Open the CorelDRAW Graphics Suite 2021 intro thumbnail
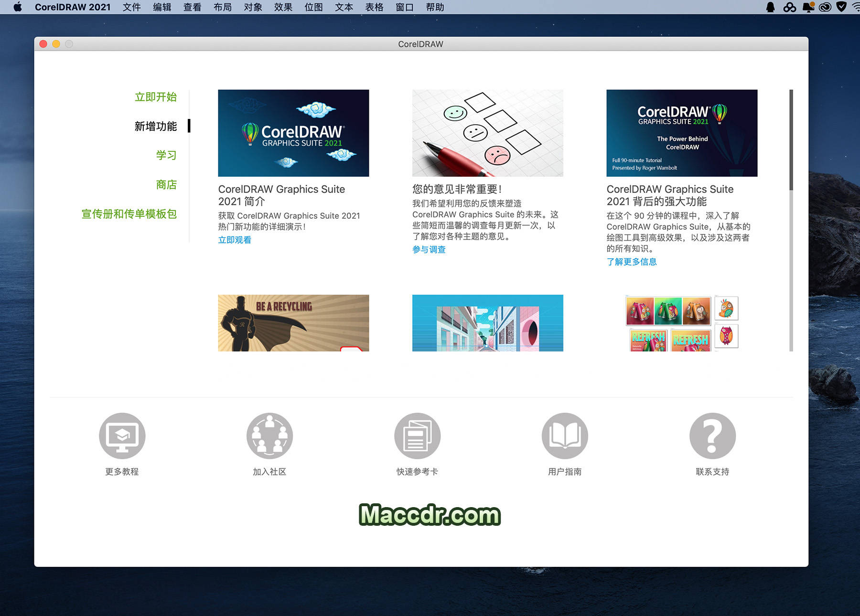 293,133
